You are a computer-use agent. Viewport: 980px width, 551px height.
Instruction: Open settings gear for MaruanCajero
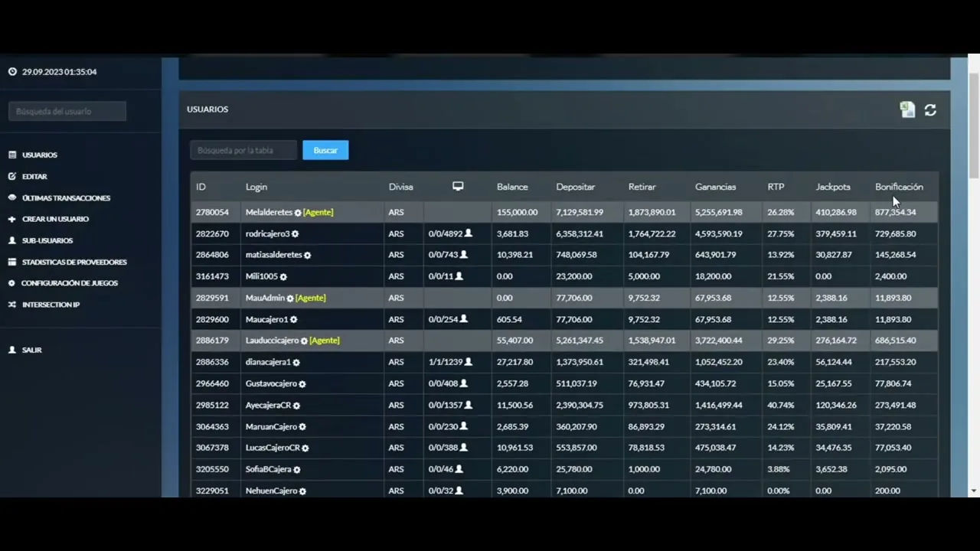tap(302, 427)
